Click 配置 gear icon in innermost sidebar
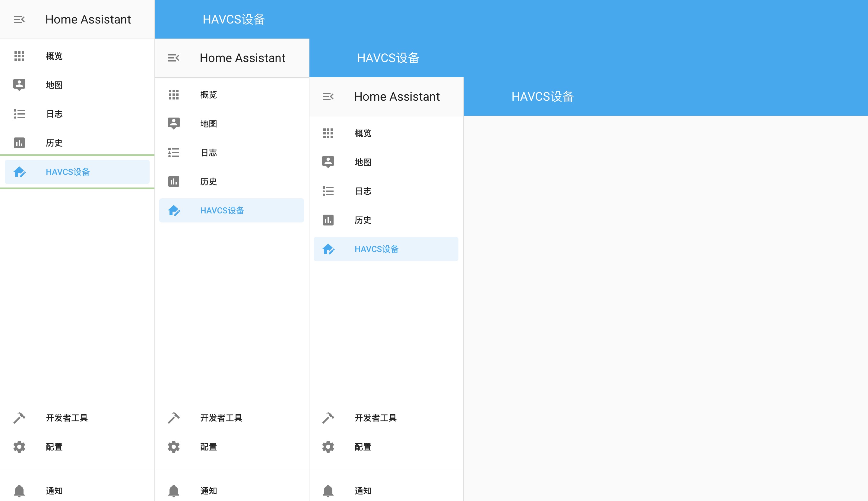 [x=328, y=447]
